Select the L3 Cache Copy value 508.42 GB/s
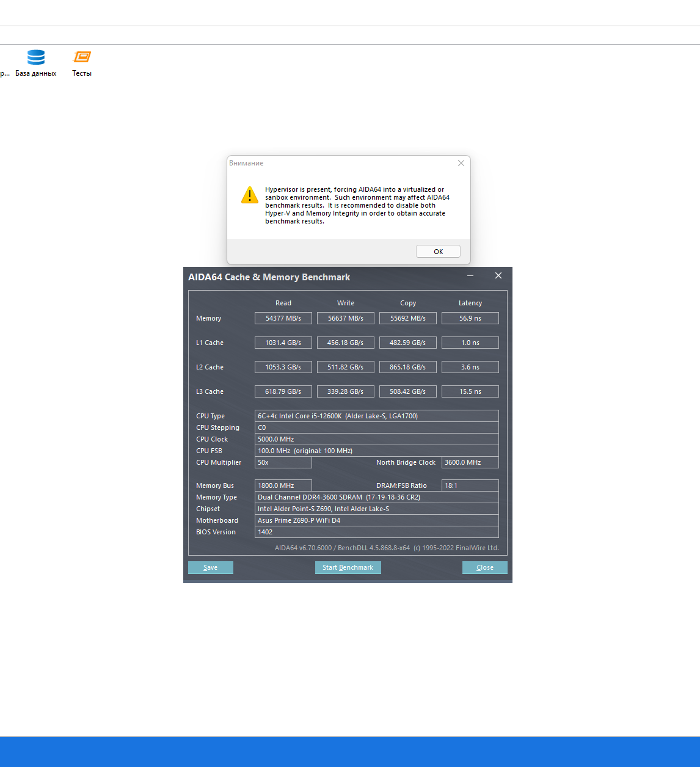 (408, 391)
